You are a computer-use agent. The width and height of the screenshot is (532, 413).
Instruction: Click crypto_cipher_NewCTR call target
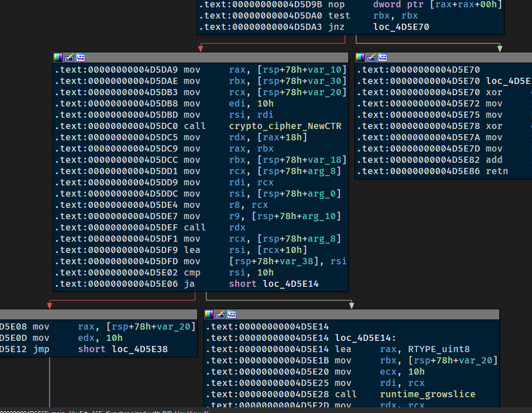(x=285, y=126)
